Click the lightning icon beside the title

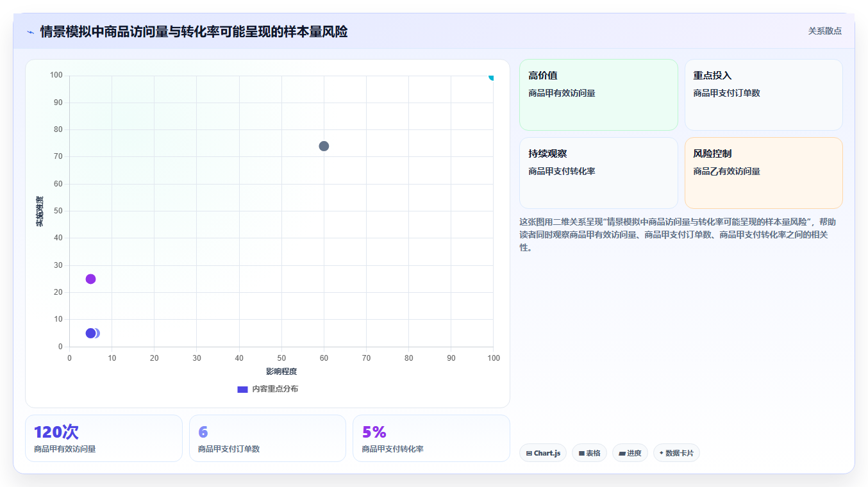pos(30,32)
